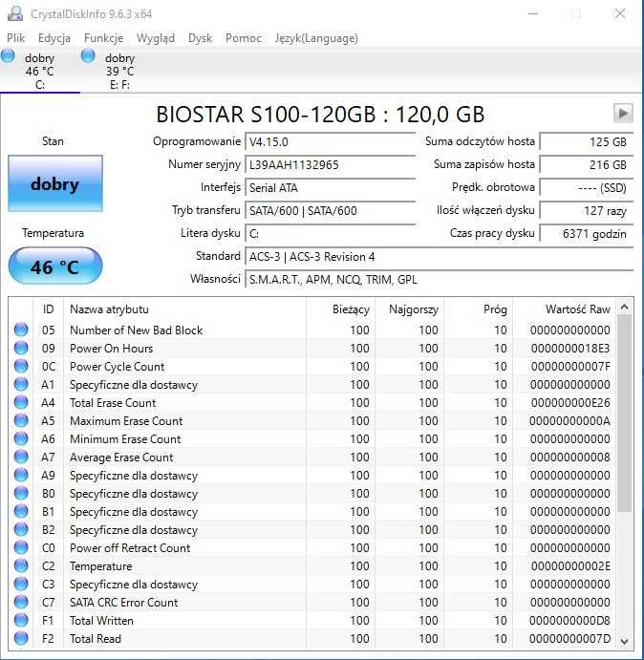Screen dimensions: 644x660
Task: Click the transfer mode field SATA/600
Action: coord(330,210)
